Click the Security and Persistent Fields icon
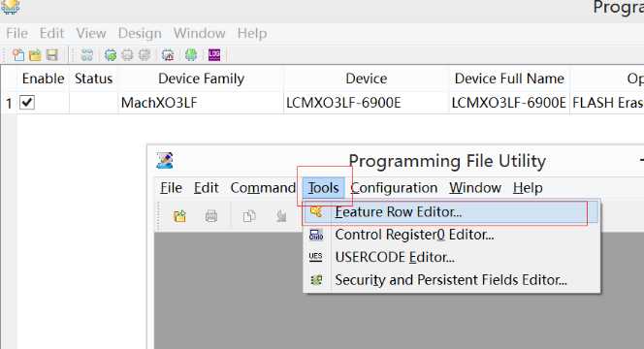The image size is (644, 349). [x=316, y=280]
